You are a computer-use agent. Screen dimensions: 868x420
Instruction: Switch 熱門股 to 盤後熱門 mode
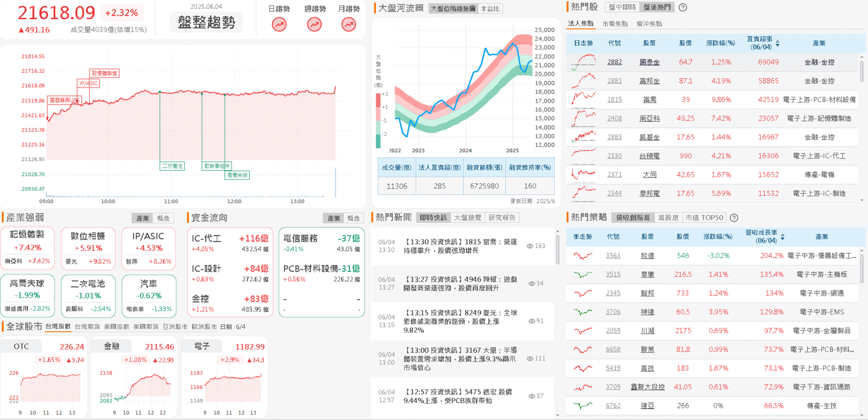pos(656,8)
